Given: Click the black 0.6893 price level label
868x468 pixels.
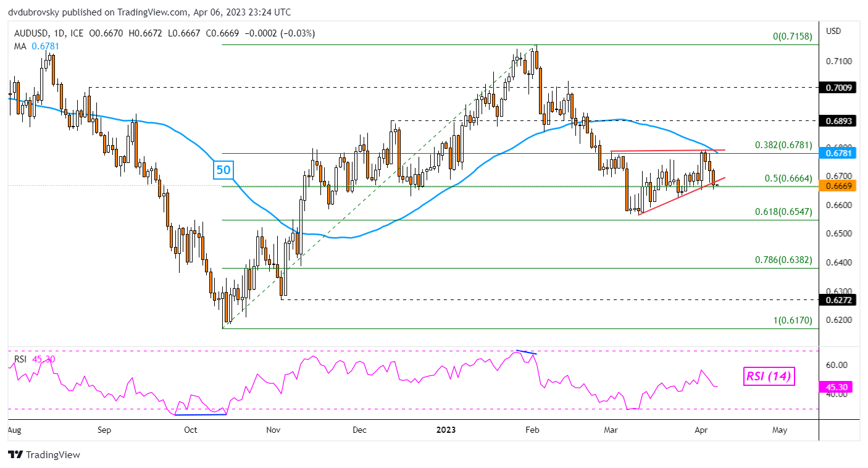Looking at the screenshot, I should (x=839, y=121).
